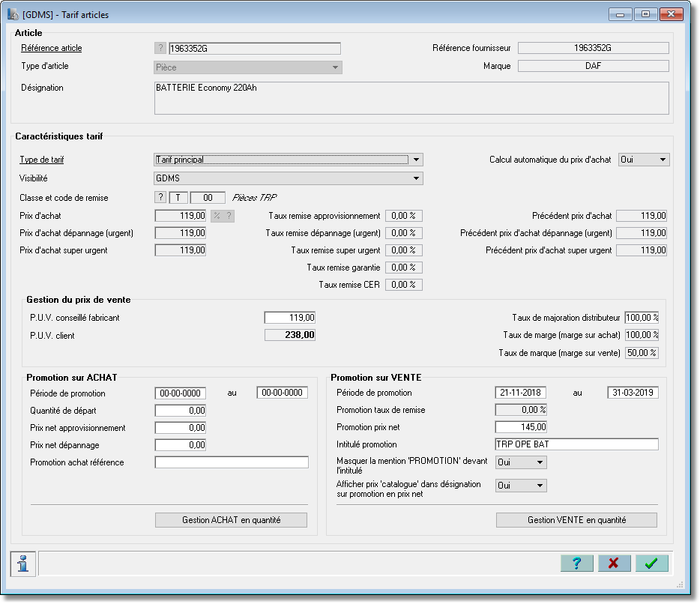Click Prix d'achat super urgent field

point(181,250)
